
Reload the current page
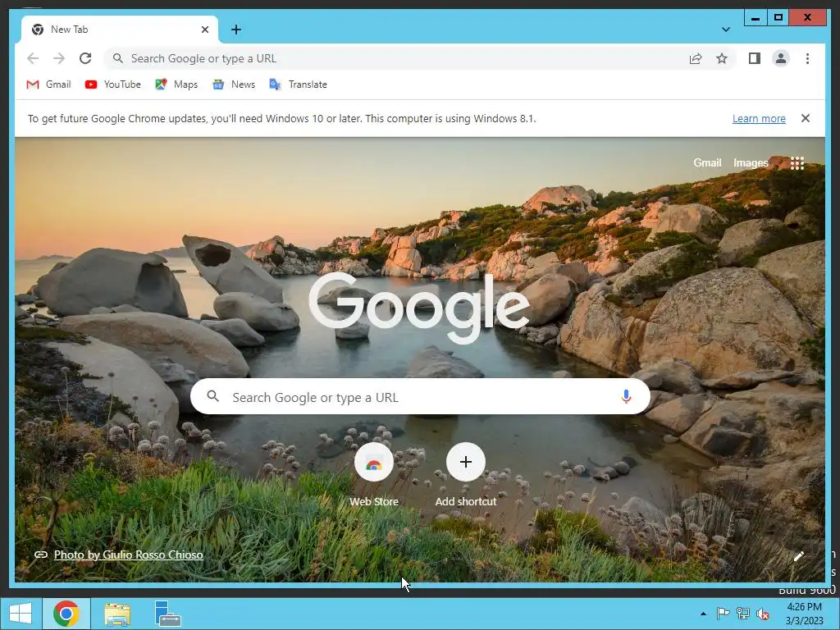(x=85, y=58)
